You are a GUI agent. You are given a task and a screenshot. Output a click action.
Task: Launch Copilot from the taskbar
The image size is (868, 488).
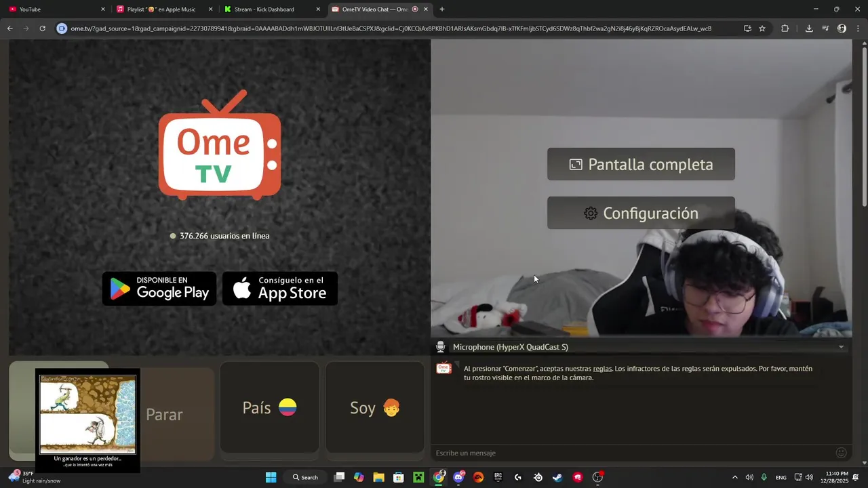point(359,477)
